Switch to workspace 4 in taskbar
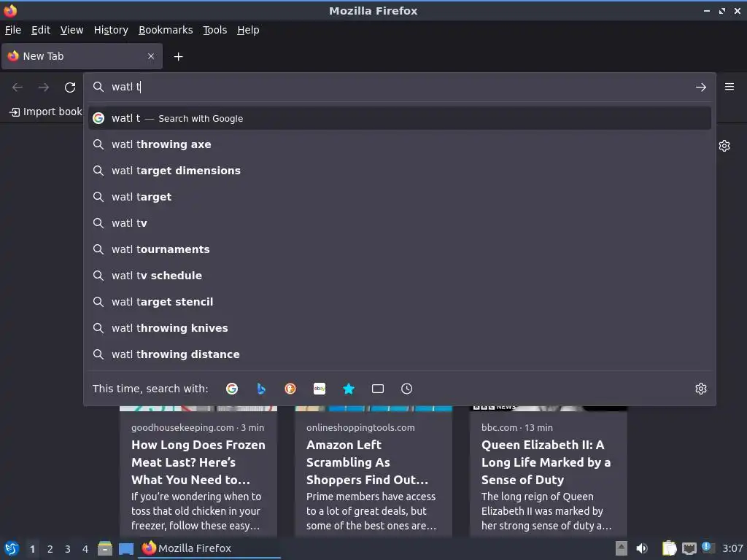Screen dimensions: 747x560 point(85,549)
